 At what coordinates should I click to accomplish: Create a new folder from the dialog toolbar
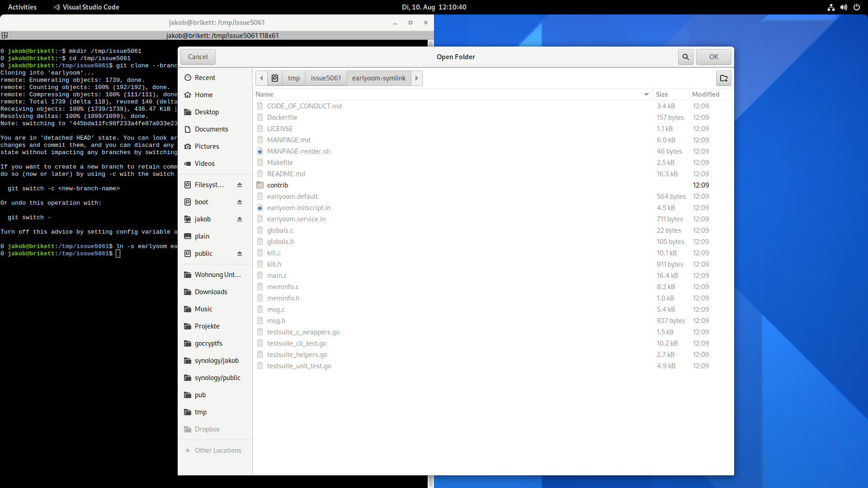click(723, 78)
